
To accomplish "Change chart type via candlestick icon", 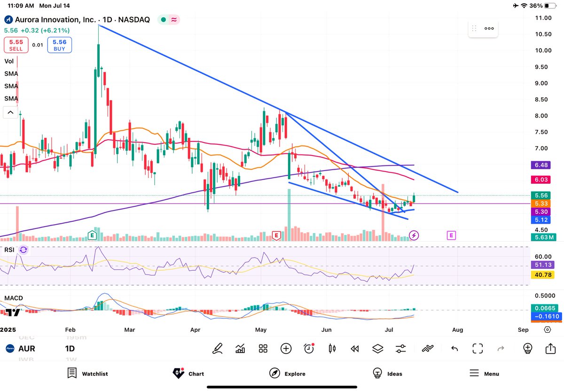I will click(332, 349).
